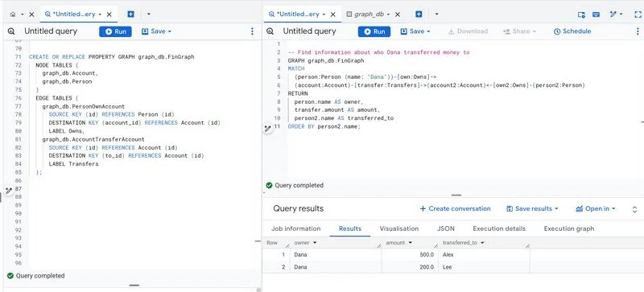This screenshot has height=292, width=644.
Task: Close the graph_db tab
Action: 398,14
